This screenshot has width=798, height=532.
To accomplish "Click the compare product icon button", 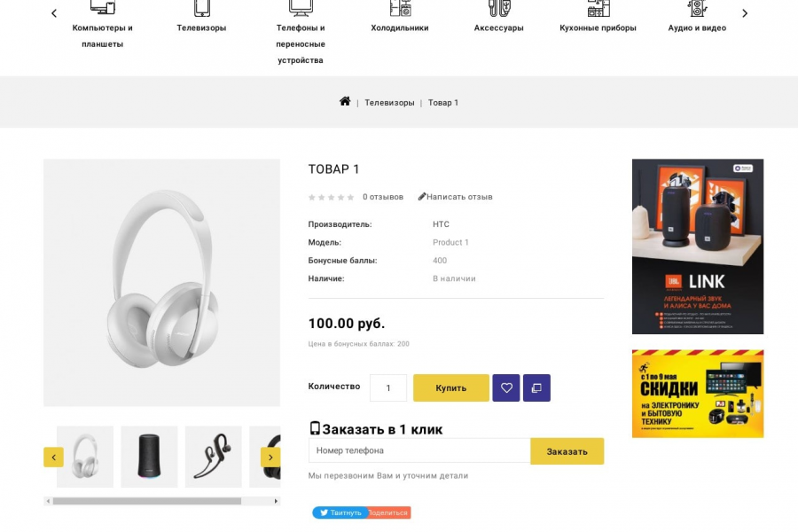I will [x=536, y=387].
